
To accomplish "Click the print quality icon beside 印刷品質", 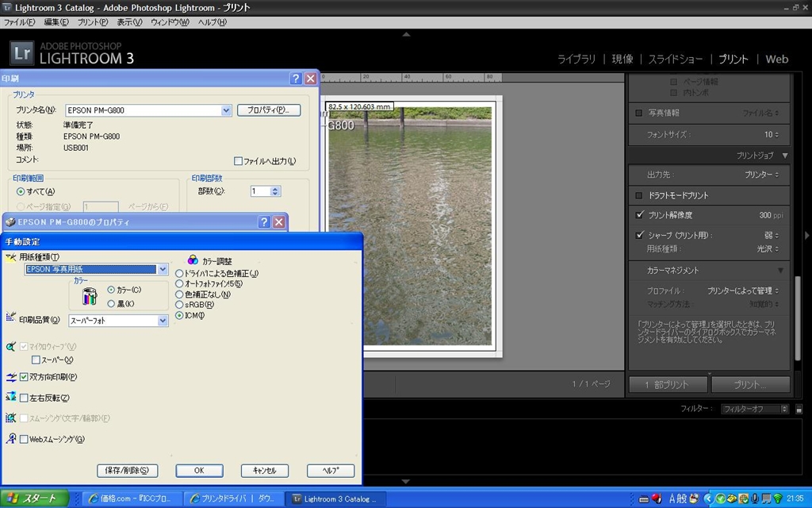I will 11,318.
